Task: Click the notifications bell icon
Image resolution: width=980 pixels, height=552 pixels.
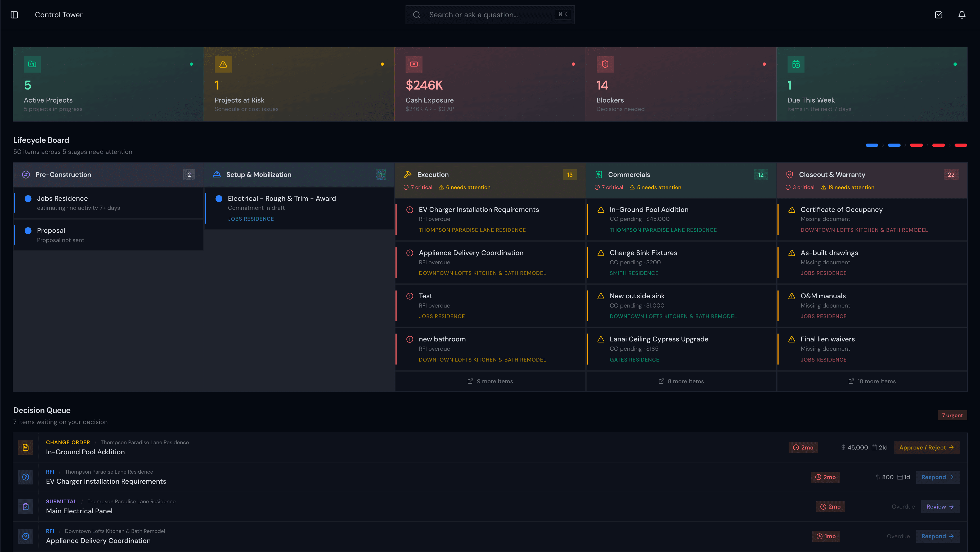Action: [x=962, y=15]
